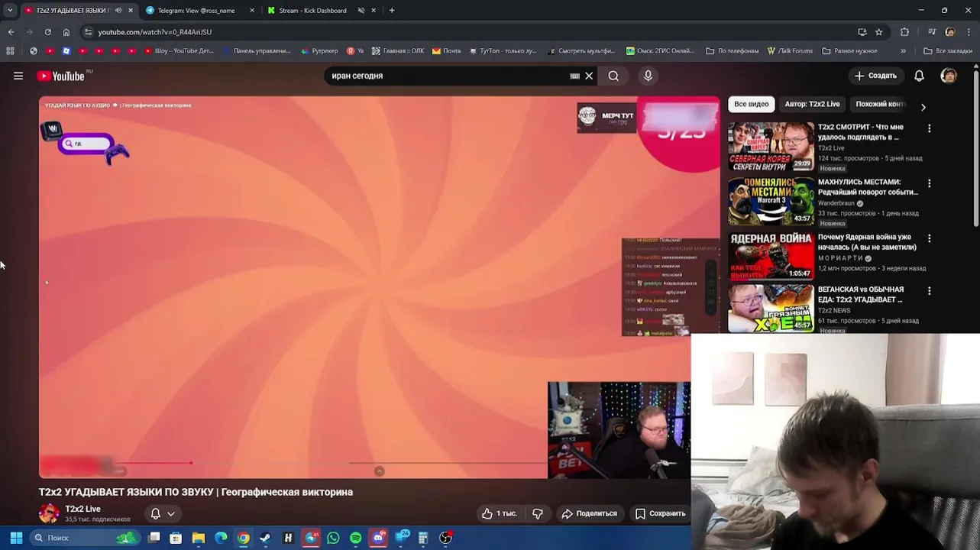Image resolution: width=980 pixels, height=550 pixels.
Task: Toggle channel notification bell for T2x2 Live
Action: tap(155, 513)
